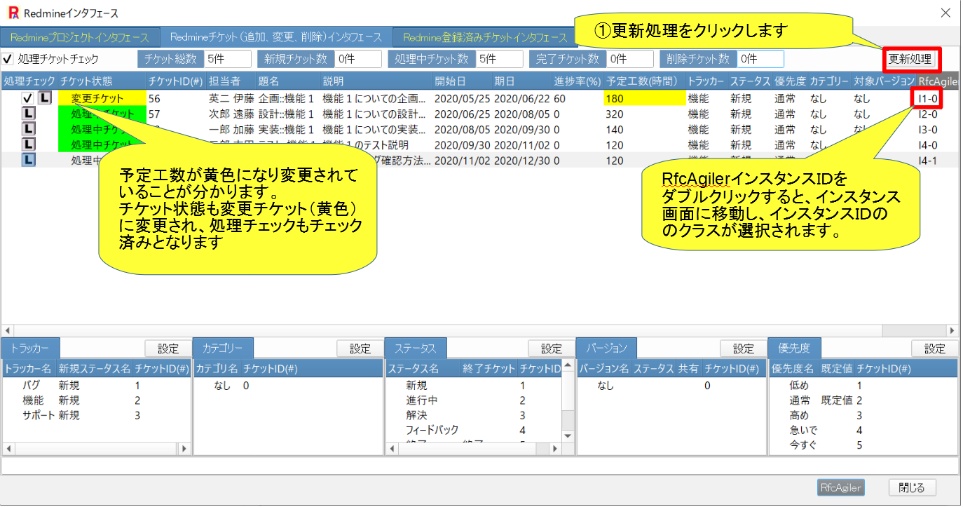Click 設定 button in the バージョン panel

pos(743,349)
